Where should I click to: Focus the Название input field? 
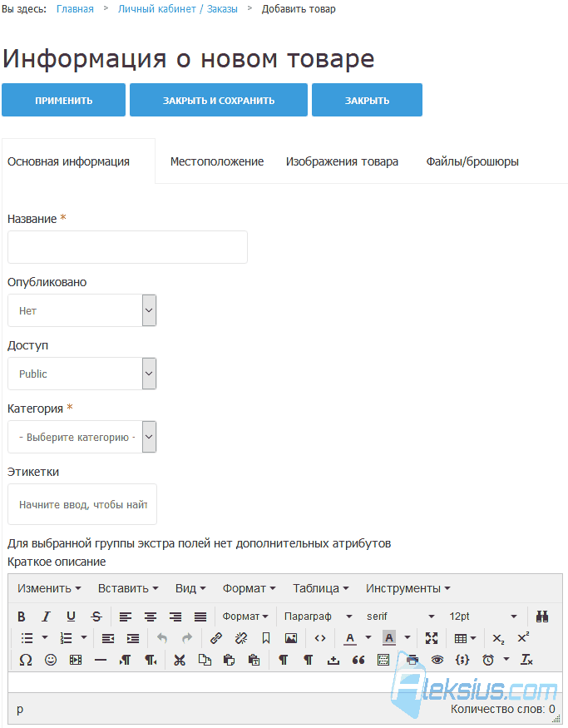[127, 247]
